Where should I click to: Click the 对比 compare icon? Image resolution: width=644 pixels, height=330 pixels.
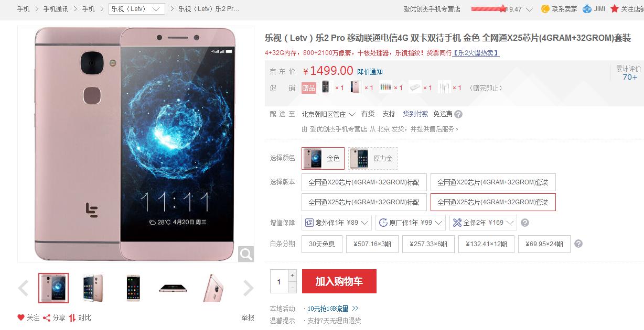(x=72, y=317)
